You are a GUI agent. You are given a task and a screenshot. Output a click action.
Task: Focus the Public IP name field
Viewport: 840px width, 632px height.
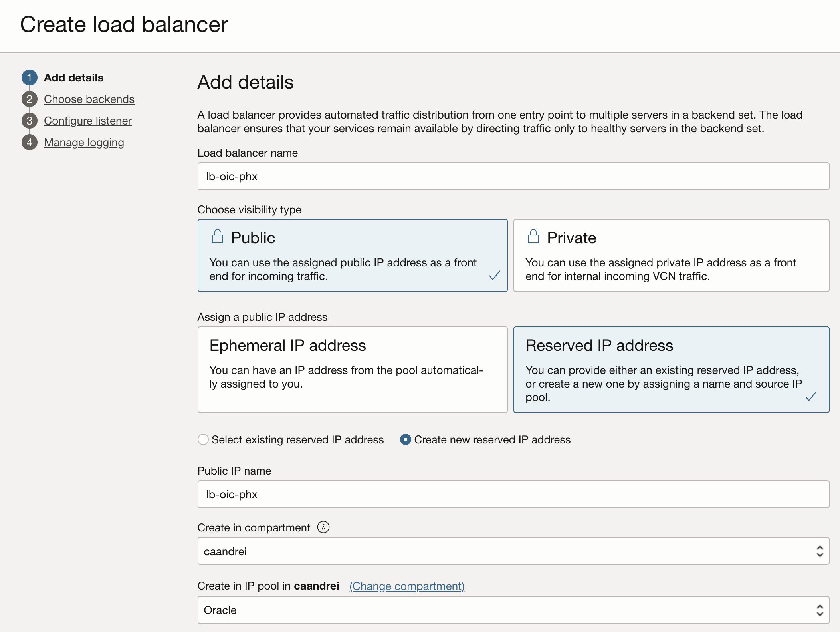(x=513, y=494)
